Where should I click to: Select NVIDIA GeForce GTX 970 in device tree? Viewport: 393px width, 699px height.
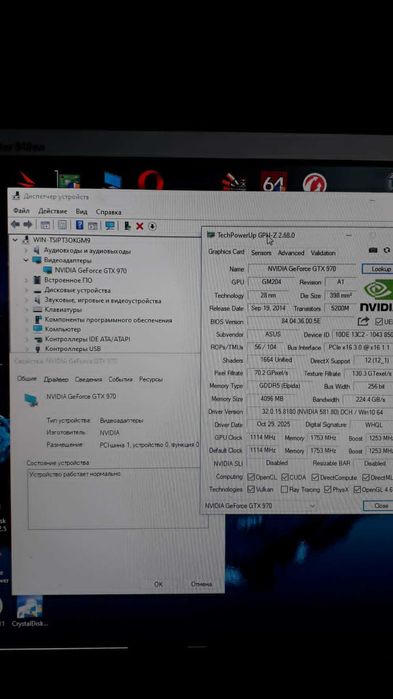[x=91, y=270]
